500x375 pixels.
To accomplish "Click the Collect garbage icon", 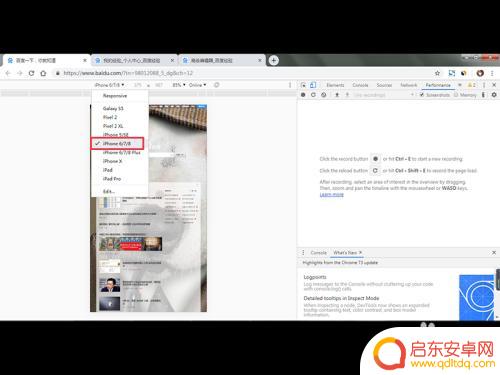I will pos(483,95).
